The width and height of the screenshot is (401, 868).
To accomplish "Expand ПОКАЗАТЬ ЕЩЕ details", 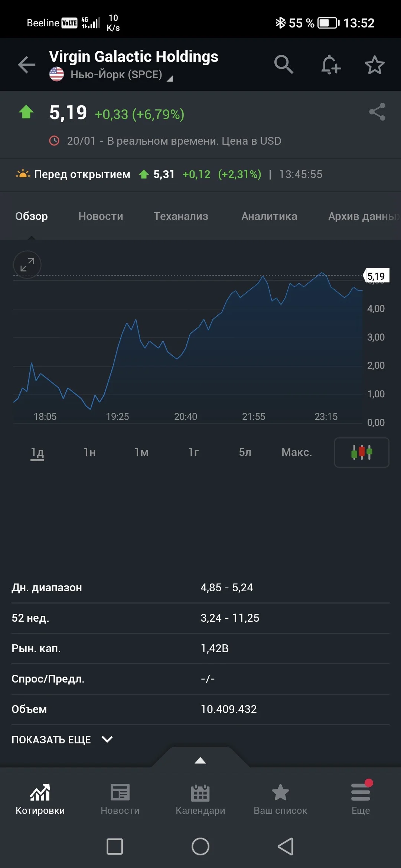I will pyautogui.click(x=62, y=740).
